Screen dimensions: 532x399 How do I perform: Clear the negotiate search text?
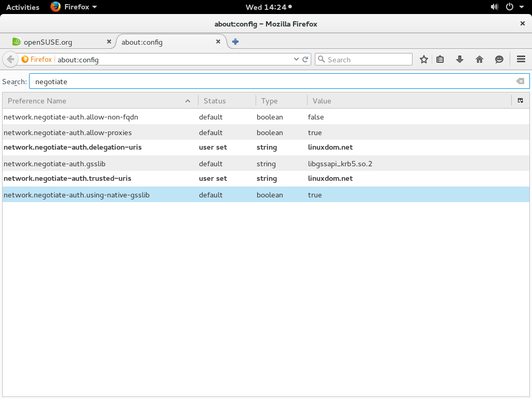[x=520, y=81]
